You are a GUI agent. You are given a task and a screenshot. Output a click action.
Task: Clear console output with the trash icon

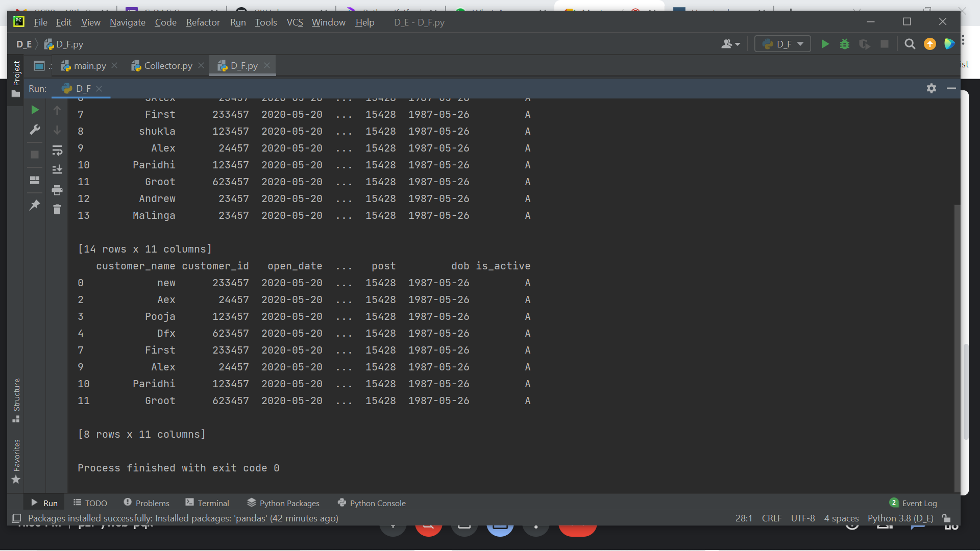[x=57, y=209]
